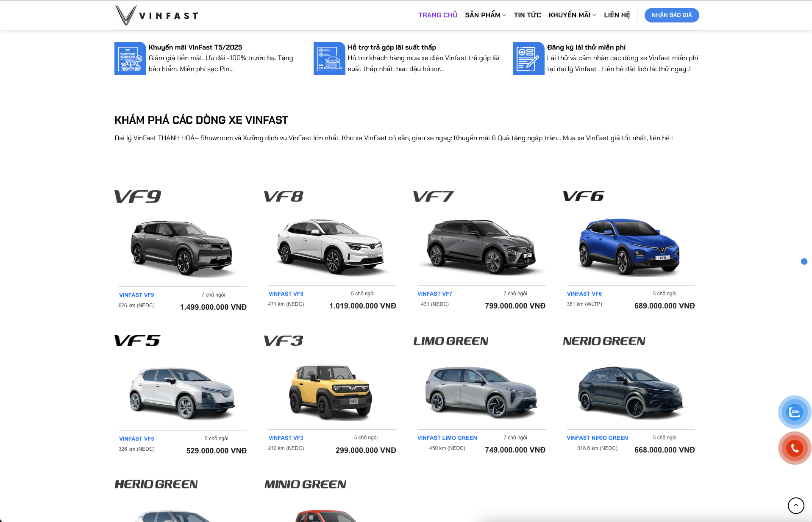This screenshot has height=522, width=812.
Task: Open the LIÊN HỆ menu item
Action: pyautogui.click(x=617, y=15)
